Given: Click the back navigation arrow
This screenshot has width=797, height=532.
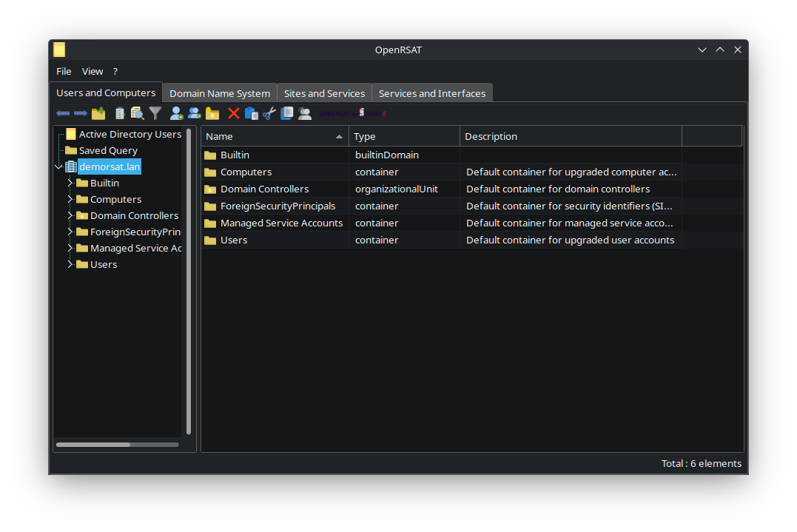Looking at the screenshot, I should pyautogui.click(x=63, y=113).
